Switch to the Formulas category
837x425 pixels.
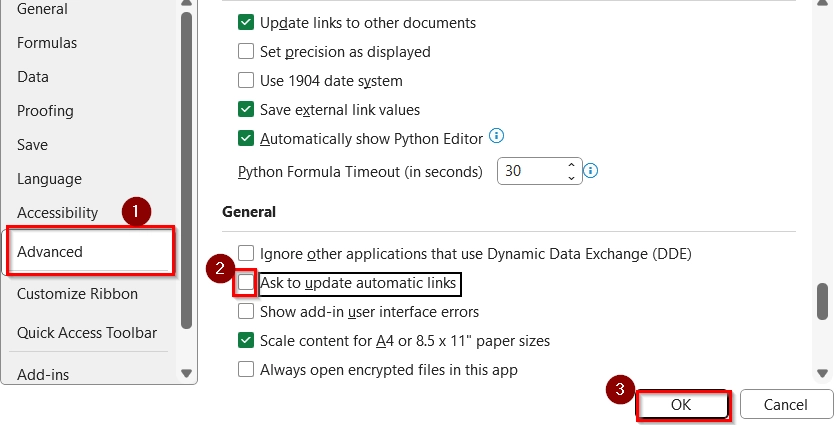tap(47, 43)
